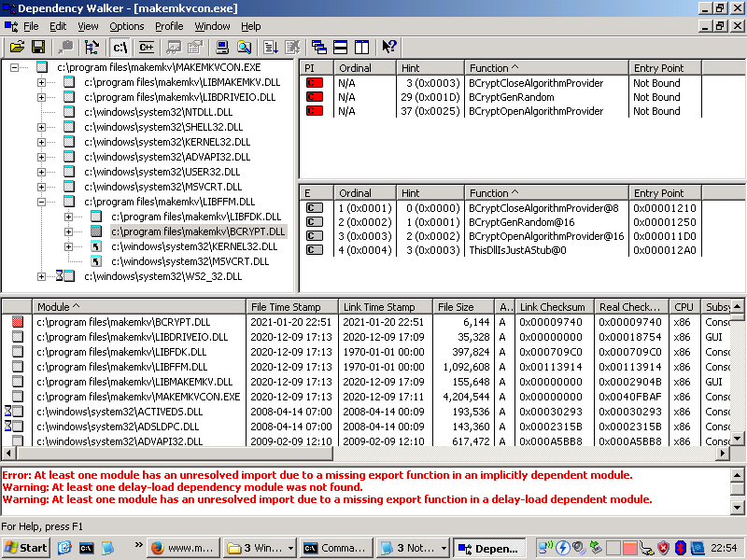Click the hourglass module icon for ACTIVEDS.DLL
Image resolution: width=747 pixels, height=560 pixels.
14,412
